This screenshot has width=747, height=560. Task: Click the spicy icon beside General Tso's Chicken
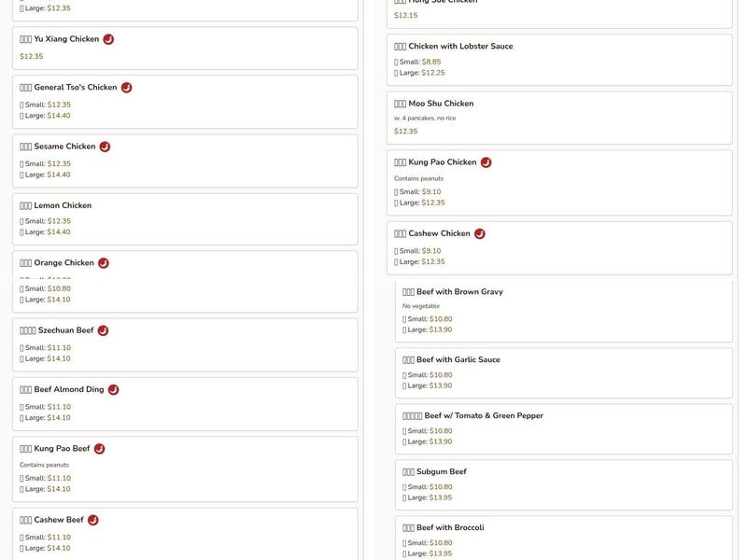[x=126, y=88]
